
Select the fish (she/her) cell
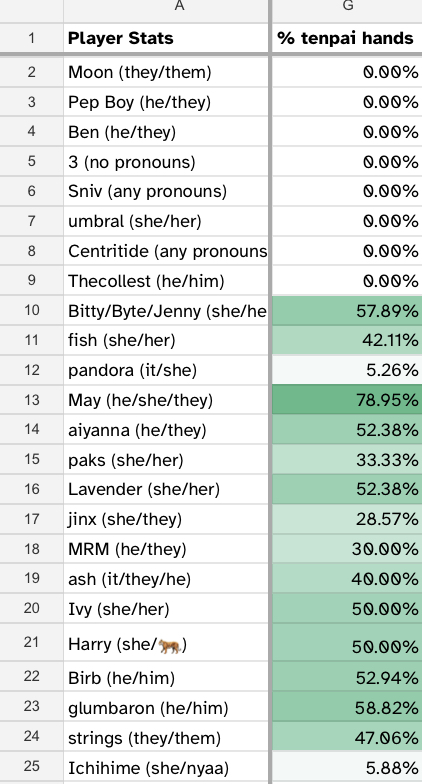(166, 340)
